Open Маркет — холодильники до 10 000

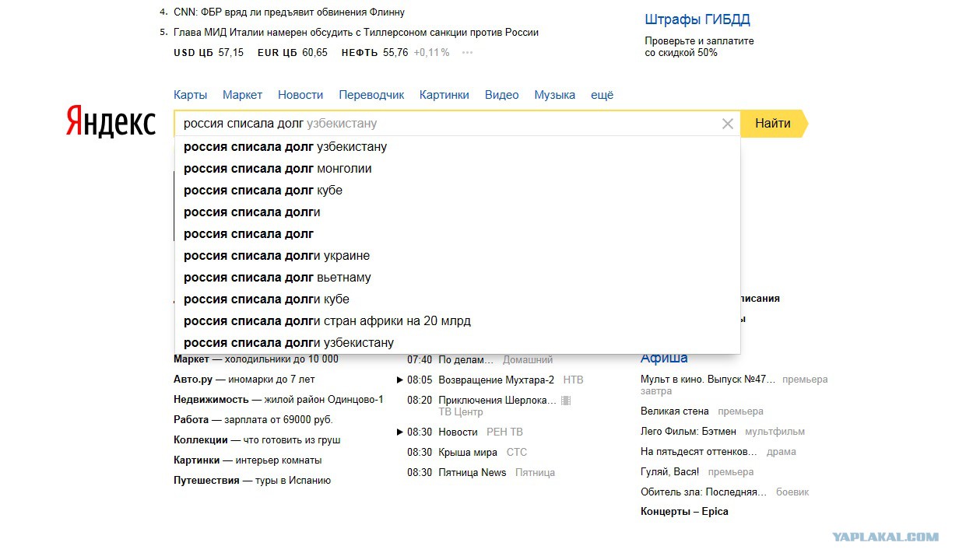pos(256,359)
